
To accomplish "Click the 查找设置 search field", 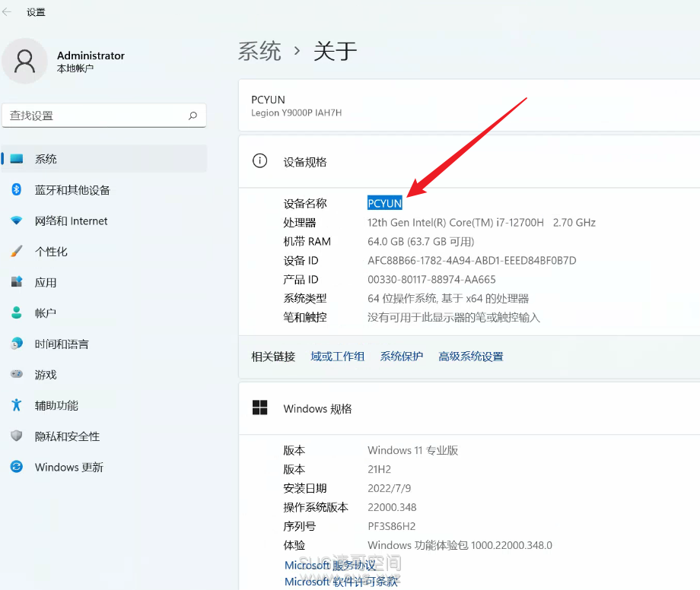I will (x=104, y=116).
